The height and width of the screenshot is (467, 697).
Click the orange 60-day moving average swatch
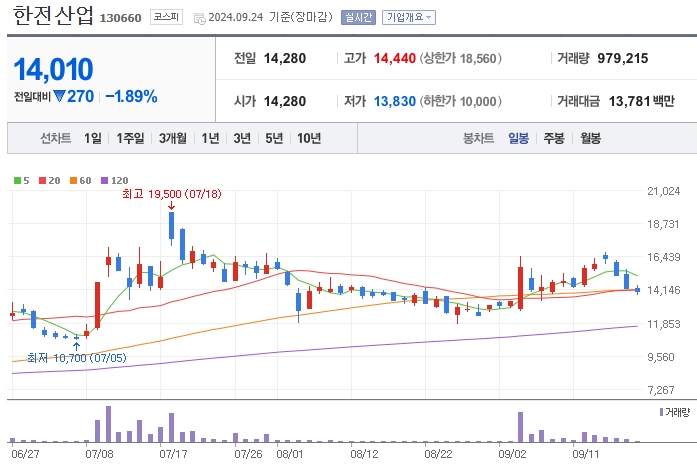[73, 180]
